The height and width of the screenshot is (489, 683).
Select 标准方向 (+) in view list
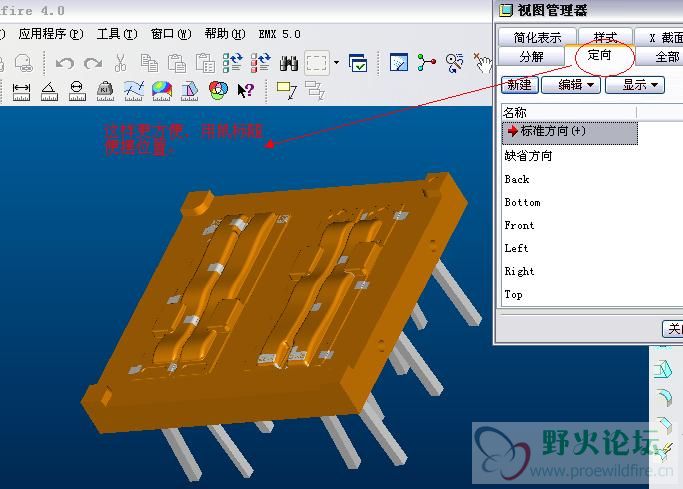[570, 132]
